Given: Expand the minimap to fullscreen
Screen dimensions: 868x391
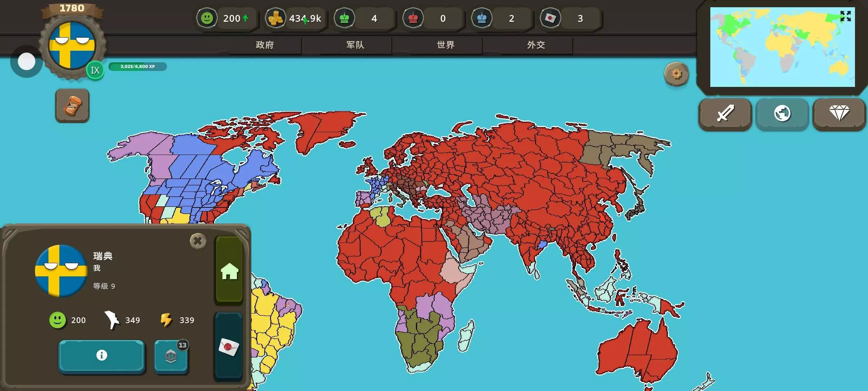Looking at the screenshot, I should pyautogui.click(x=845, y=16).
